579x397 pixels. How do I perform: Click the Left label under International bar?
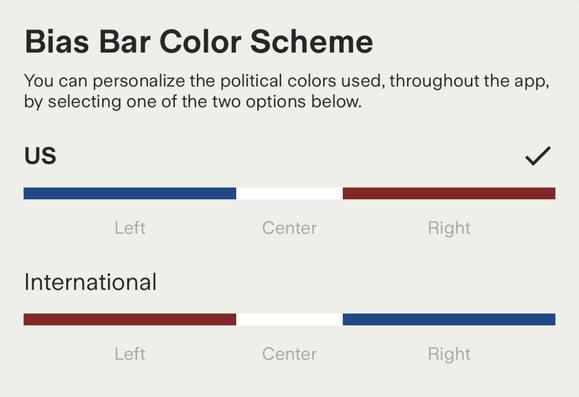tap(130, 354)
